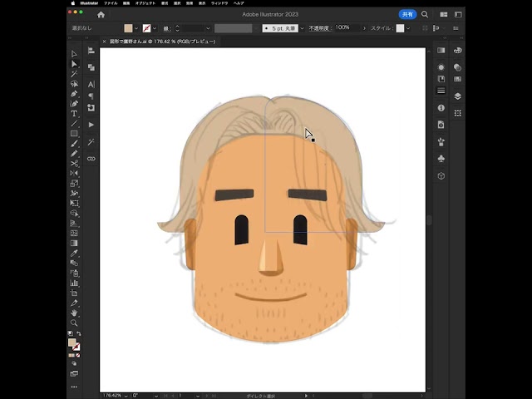Expand the fill color dropdown arrow

(136, 28)
